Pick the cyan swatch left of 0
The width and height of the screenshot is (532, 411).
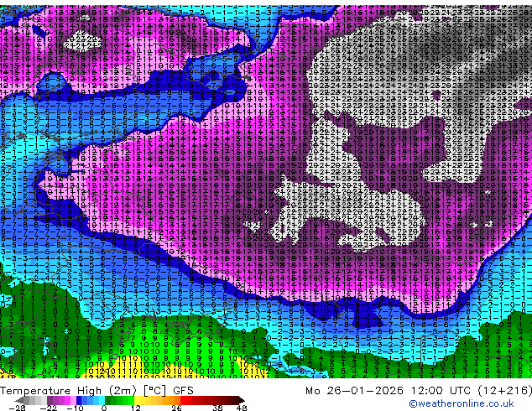(102, 400)
